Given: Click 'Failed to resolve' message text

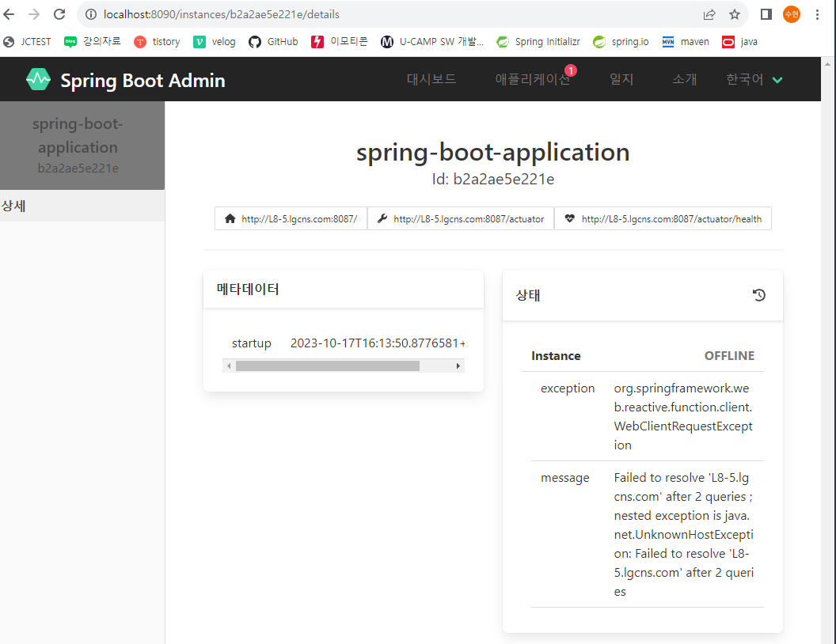Looking at the screenshot, I should pos(683,534).
